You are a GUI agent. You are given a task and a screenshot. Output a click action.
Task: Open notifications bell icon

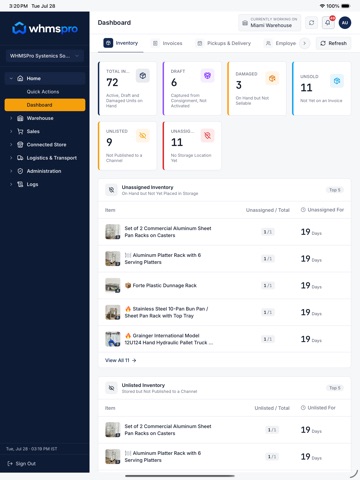click(328, 23)
